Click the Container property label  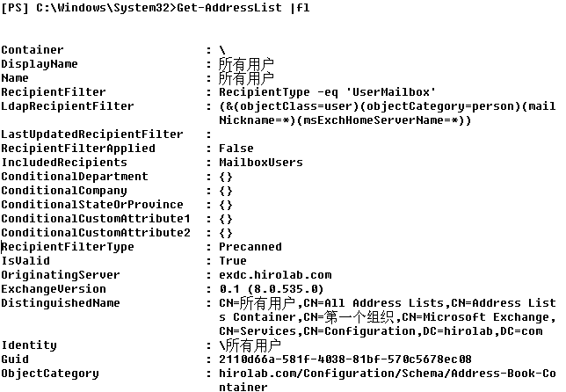click(33, 50)
